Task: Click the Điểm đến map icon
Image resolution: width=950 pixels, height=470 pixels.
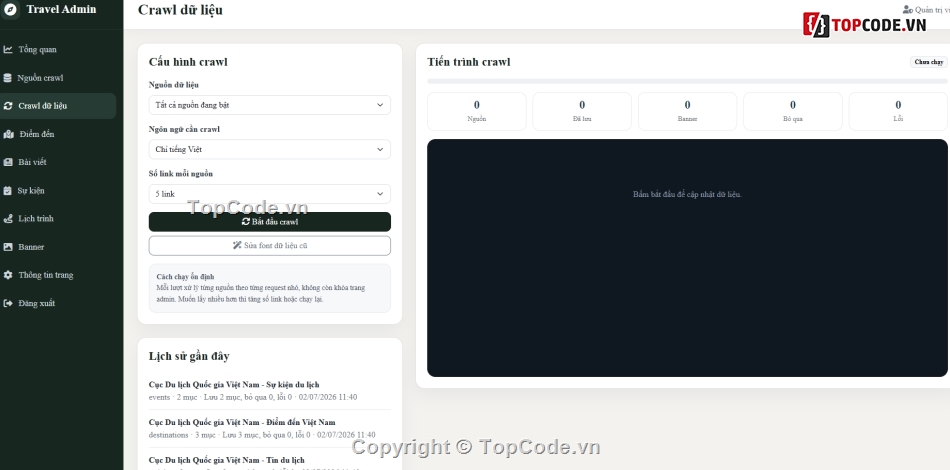Action: coord(8,134)
